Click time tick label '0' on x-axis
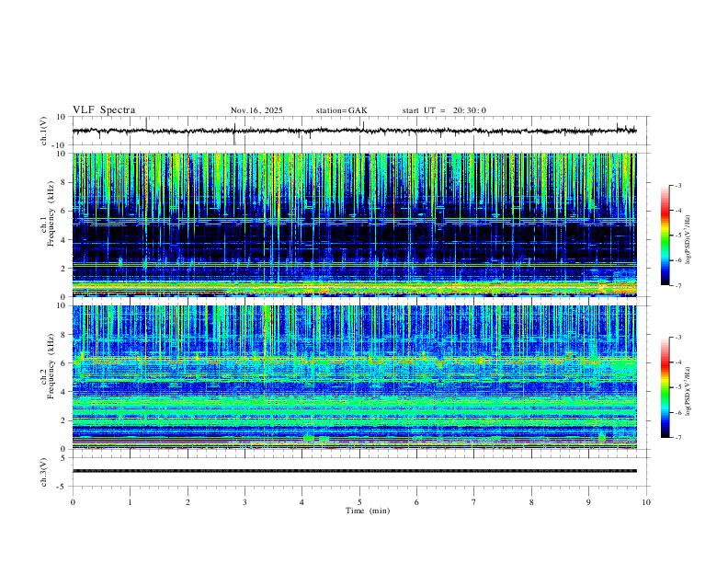The height and width of the screenshot is (563, 728). (x=73, y=502)
